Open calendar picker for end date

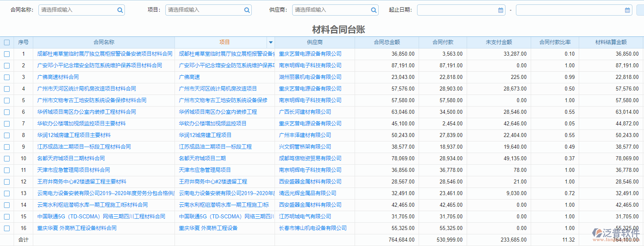[x=627, y=10]
